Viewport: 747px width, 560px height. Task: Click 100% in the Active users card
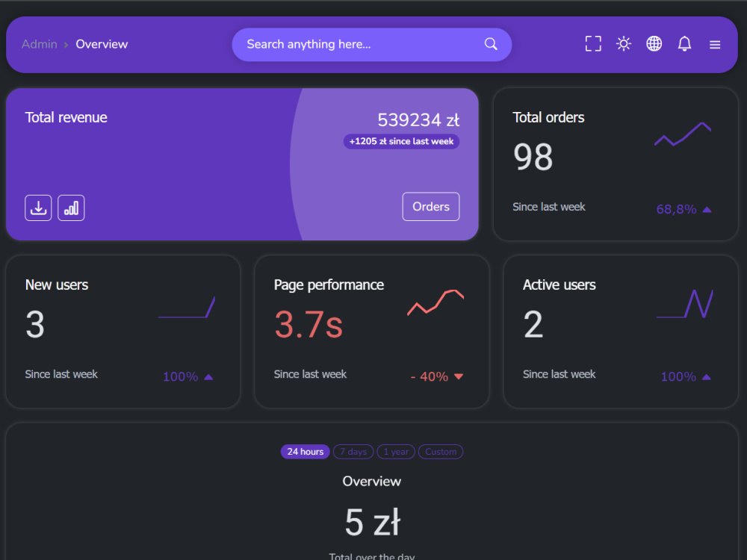coord(678,377)
